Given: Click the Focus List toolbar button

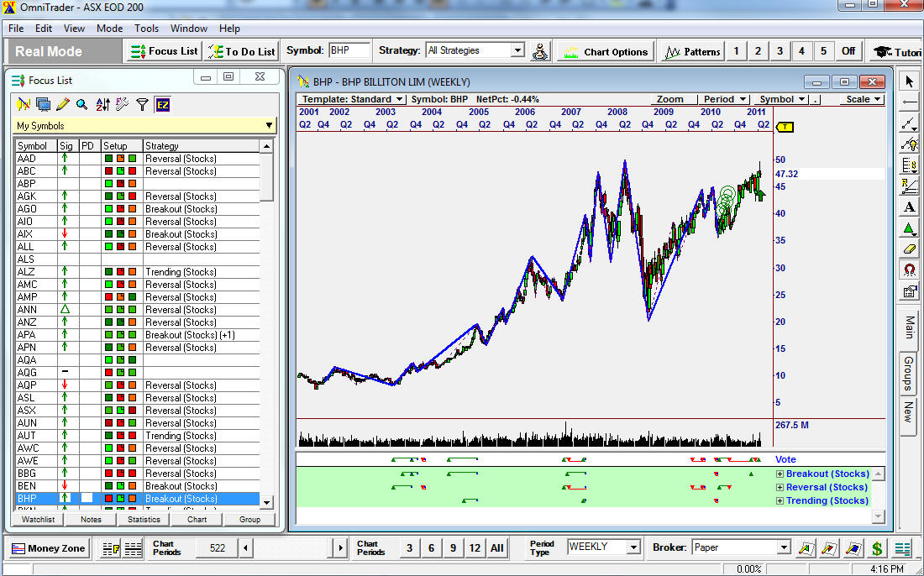Looking at the screenshot, I should pos(164,51).
